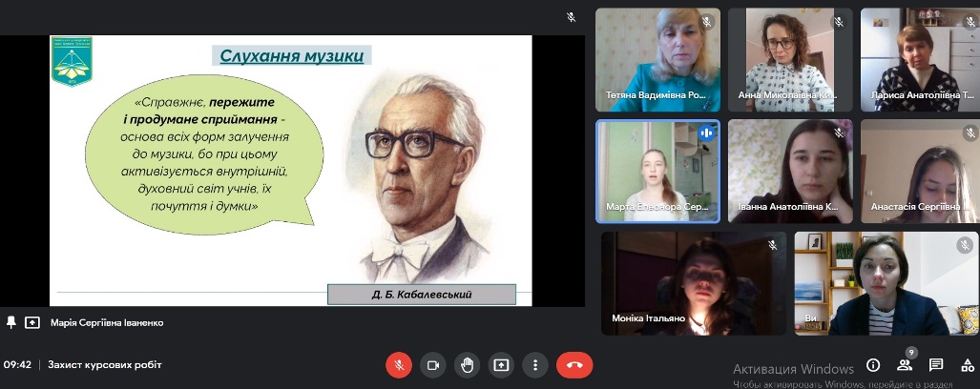
Task: Click the name label Іванна Анатоліївна К...
Action: (788, 207)
